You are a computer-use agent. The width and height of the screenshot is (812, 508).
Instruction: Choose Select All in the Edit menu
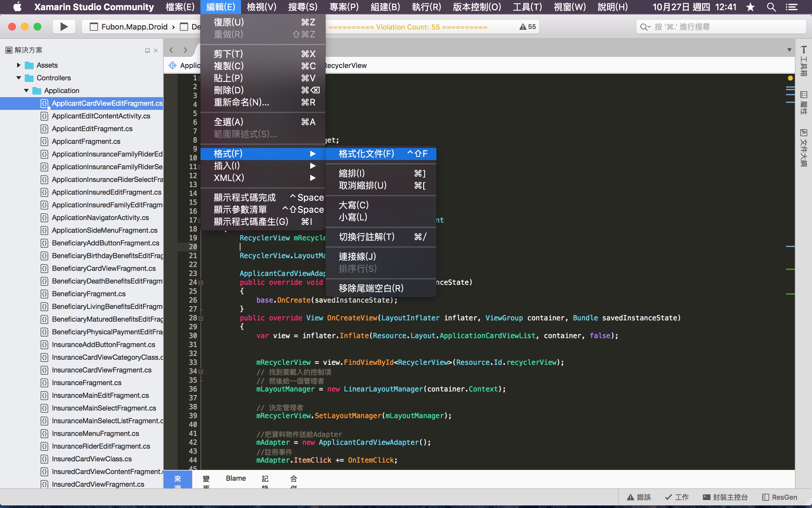pyautogui.click(x=263, y=122)
